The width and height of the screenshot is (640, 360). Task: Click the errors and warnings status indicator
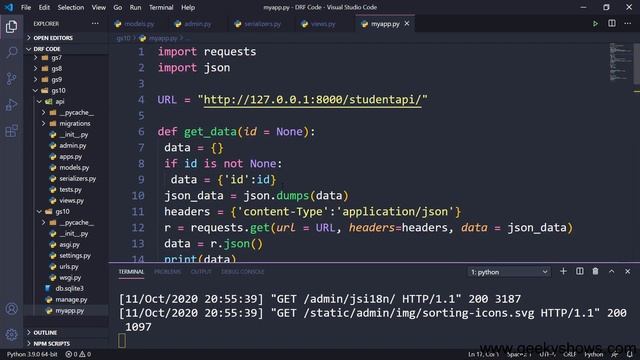click(78, 354)
